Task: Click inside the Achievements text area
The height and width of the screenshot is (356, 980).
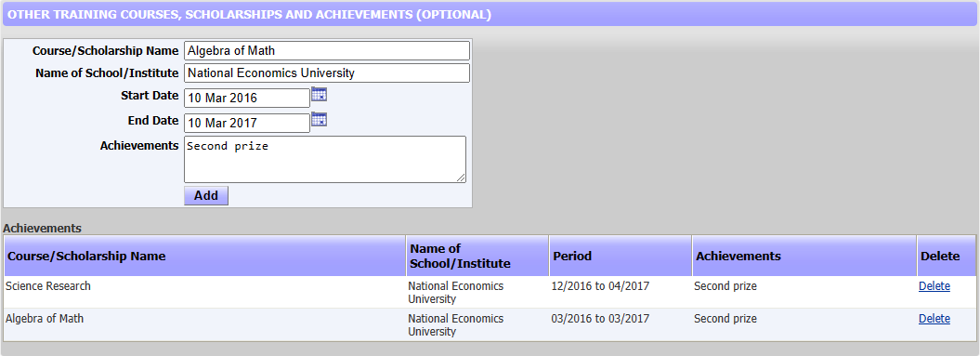Action: coord(325,160)
